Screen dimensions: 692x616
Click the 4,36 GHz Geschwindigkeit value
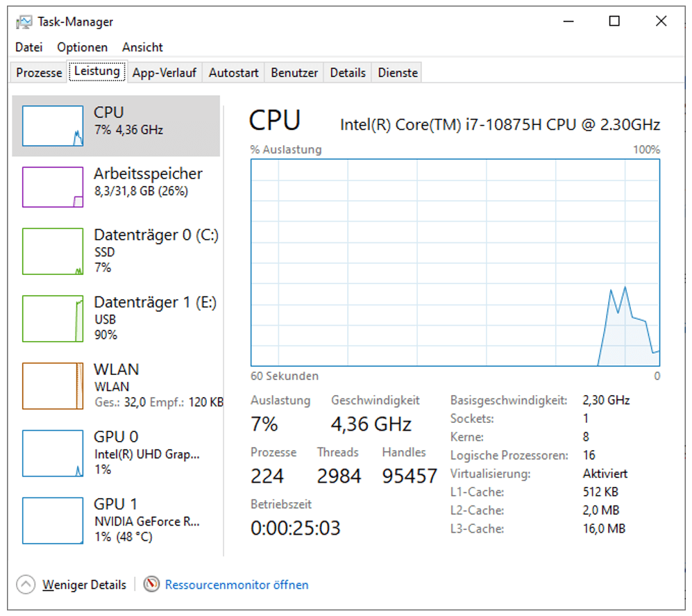coord(371,424)
